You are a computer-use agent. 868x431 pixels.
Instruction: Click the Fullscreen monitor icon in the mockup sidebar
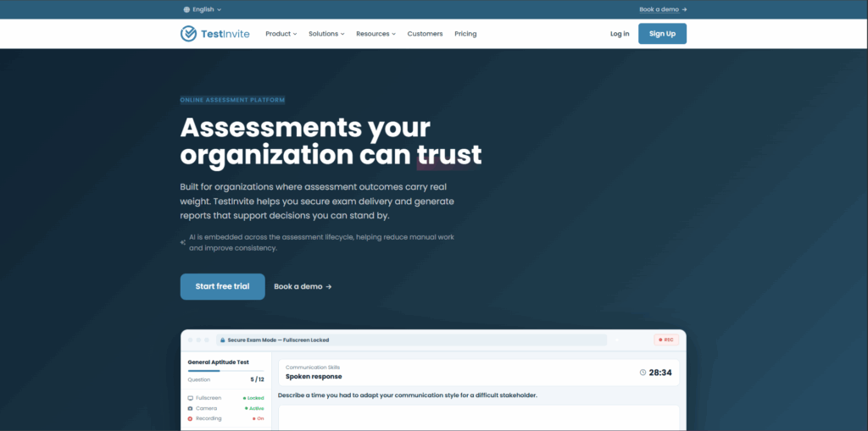click(191, 398)
